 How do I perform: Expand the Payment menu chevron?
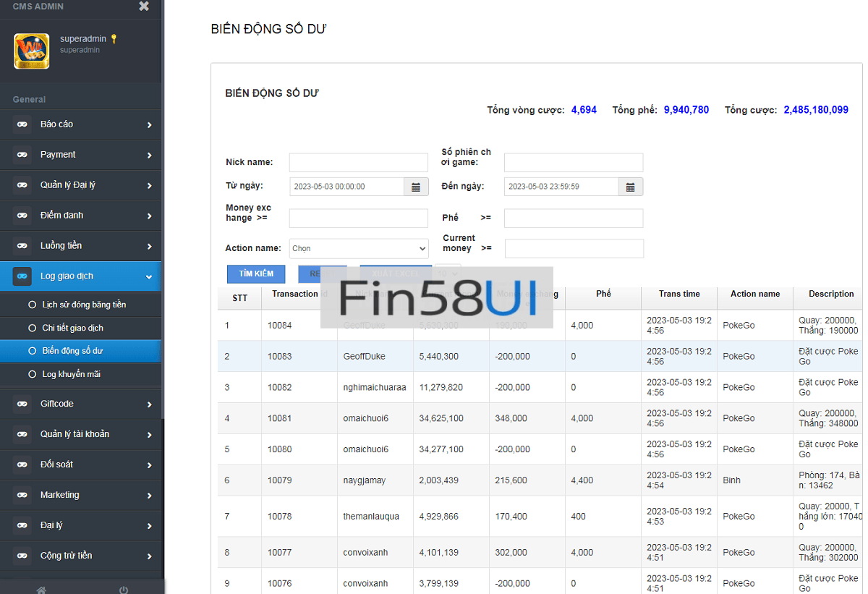point(149,155)
